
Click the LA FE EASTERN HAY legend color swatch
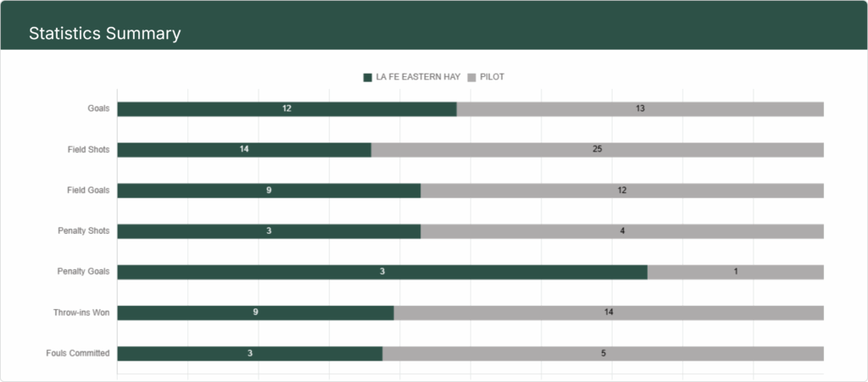368,77
